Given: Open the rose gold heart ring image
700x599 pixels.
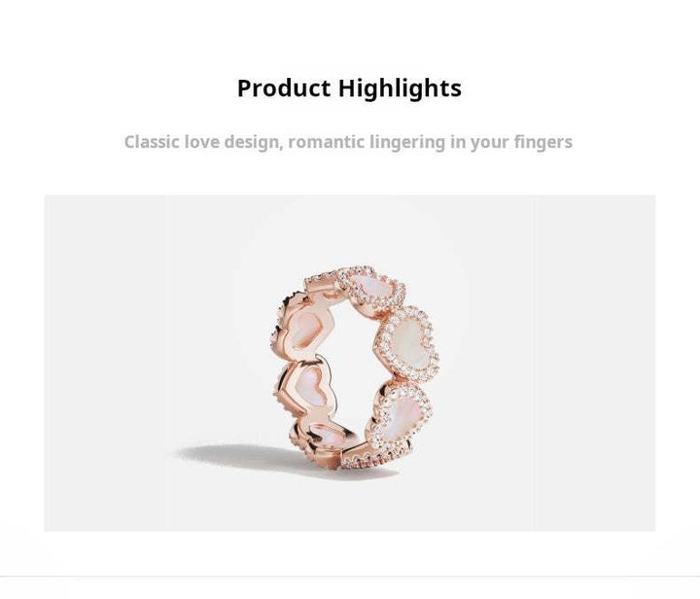Looking at the screenshot, I should click(350, 363).
